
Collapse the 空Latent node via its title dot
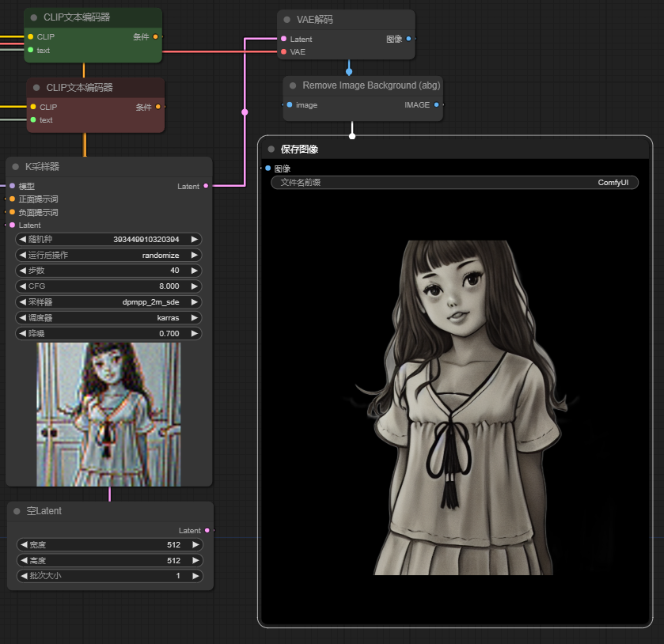pyautogui.click(x=17, y=511)
